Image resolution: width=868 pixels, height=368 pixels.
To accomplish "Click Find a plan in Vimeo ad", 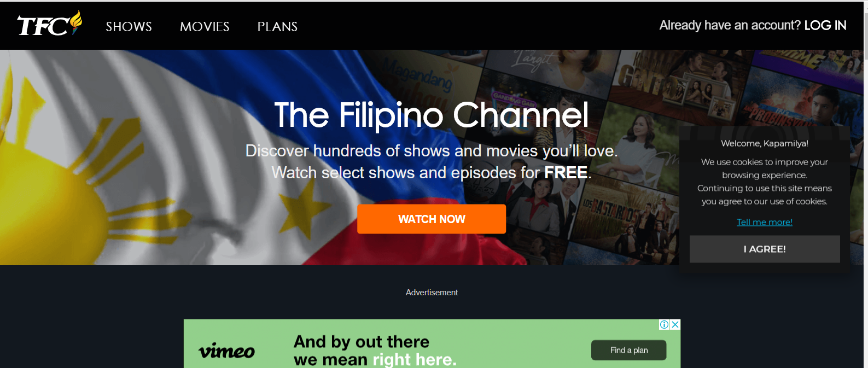I will (629, 351).
